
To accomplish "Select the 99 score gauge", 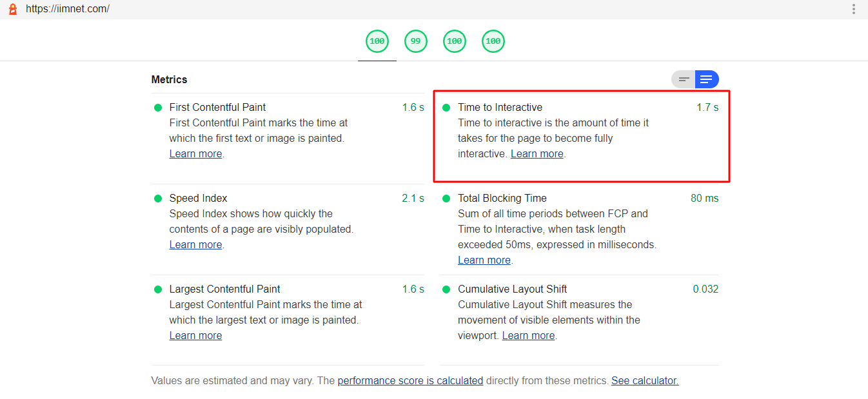I will tap(416, 41).
